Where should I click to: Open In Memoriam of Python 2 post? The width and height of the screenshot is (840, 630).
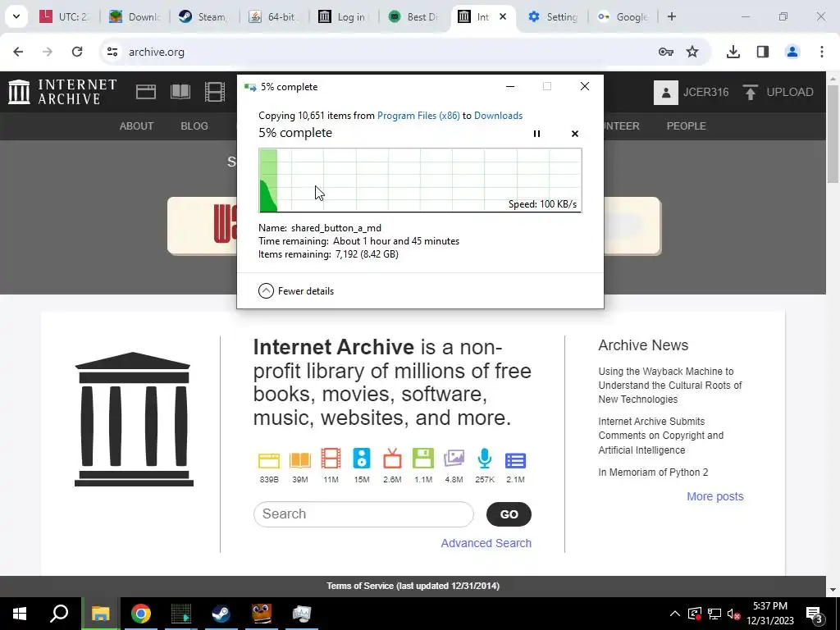point(653,472)
